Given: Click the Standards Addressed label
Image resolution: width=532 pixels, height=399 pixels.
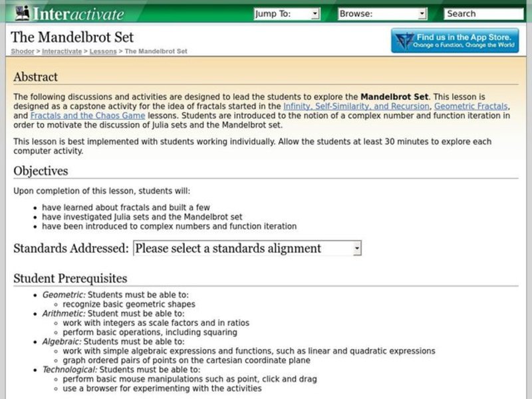Looking at the screenshot, I should [x=71, y=249].
